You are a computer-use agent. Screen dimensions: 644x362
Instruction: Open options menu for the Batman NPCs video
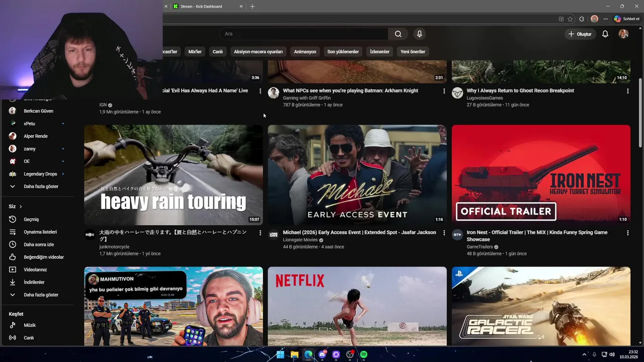click(x=444, y=91)
